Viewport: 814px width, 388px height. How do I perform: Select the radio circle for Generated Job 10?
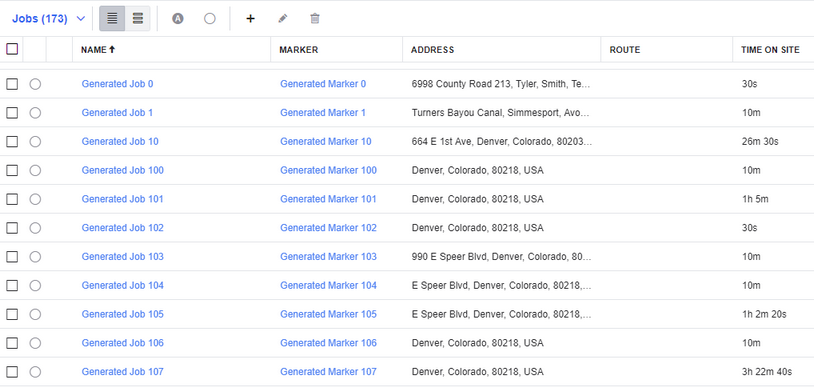[35, 142]
